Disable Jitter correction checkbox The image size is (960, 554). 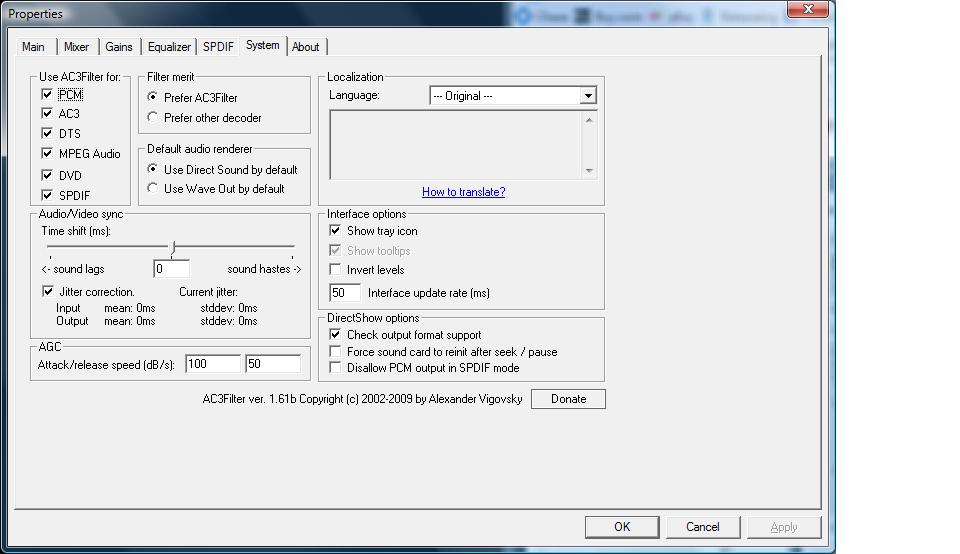(48, 292)
